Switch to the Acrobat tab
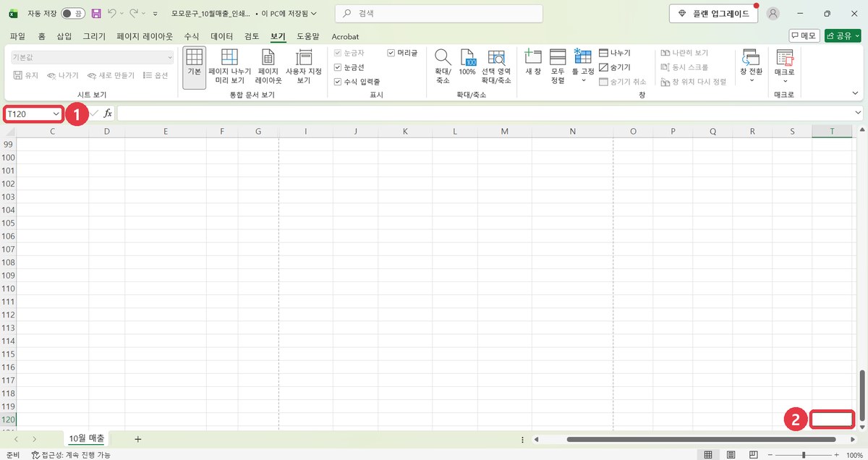 pos(345,36)
